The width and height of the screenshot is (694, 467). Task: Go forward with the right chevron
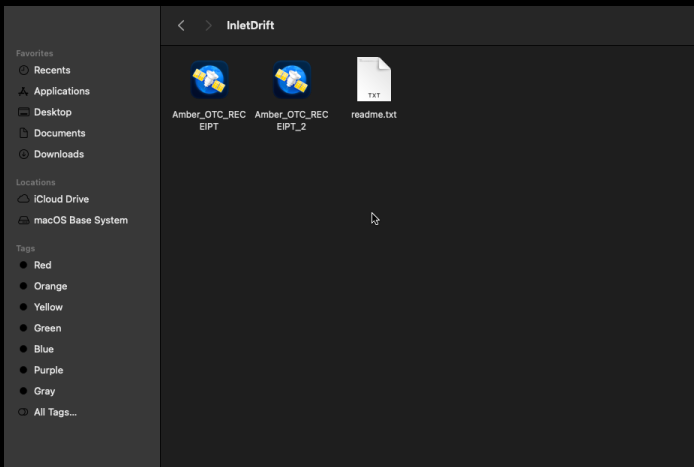click(x=208, y=26)
